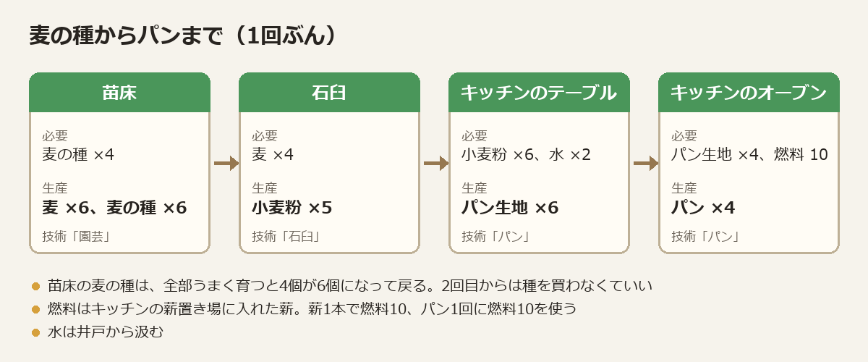Click the orange bullet beside 水は井戸 note
Viewport: 868px width, 362px height.
[x=35, y=332]
